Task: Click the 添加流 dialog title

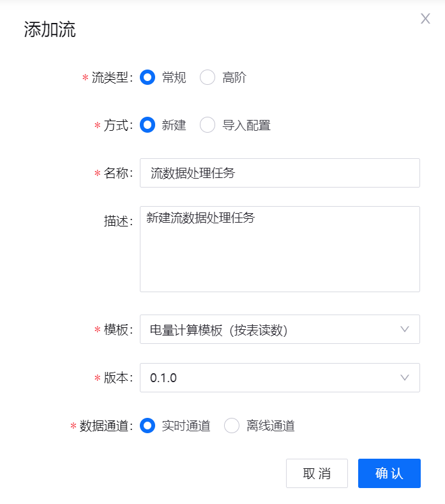Action: coord(50,30)
